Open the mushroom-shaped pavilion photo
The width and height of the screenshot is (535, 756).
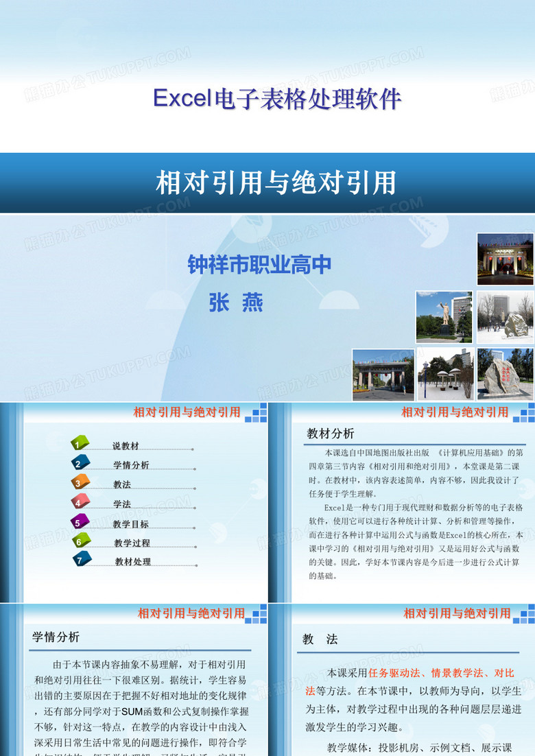[x=445, y=375]
